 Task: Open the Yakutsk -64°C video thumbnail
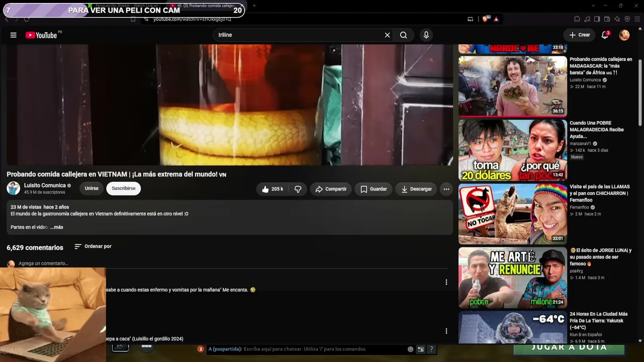tap(513, 327)
